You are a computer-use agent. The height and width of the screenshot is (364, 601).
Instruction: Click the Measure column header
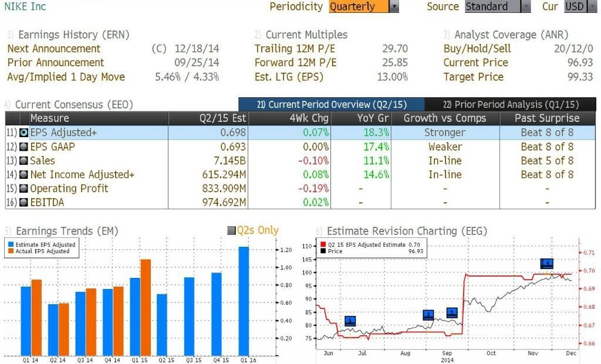click(x=99, y=118)
